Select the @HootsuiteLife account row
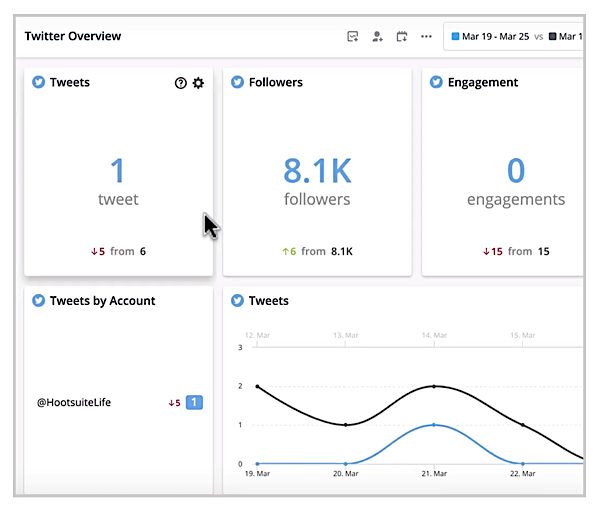The width and height of the screenshot is (600, 514). point(73,402)
